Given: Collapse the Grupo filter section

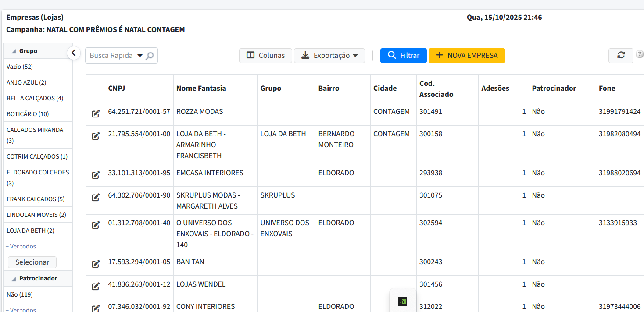Looking at the screenshot, I should pos(13,51).
